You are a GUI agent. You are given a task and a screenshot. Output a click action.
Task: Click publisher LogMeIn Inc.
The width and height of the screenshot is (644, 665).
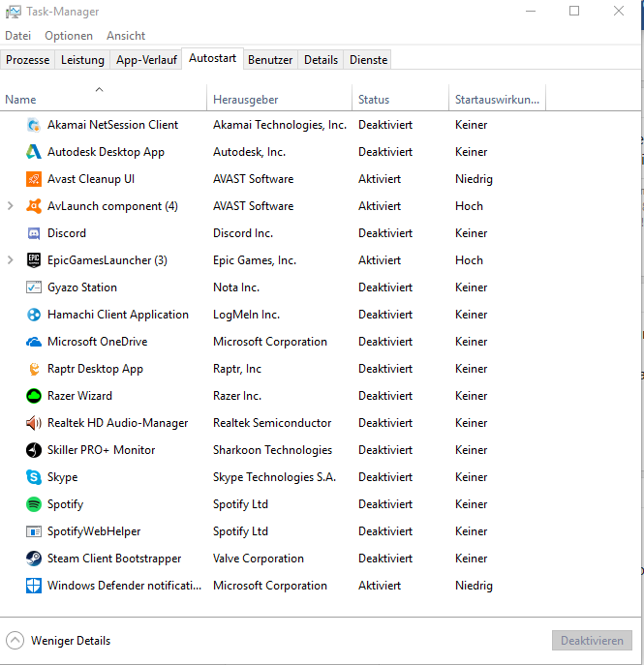pos(246,315)
